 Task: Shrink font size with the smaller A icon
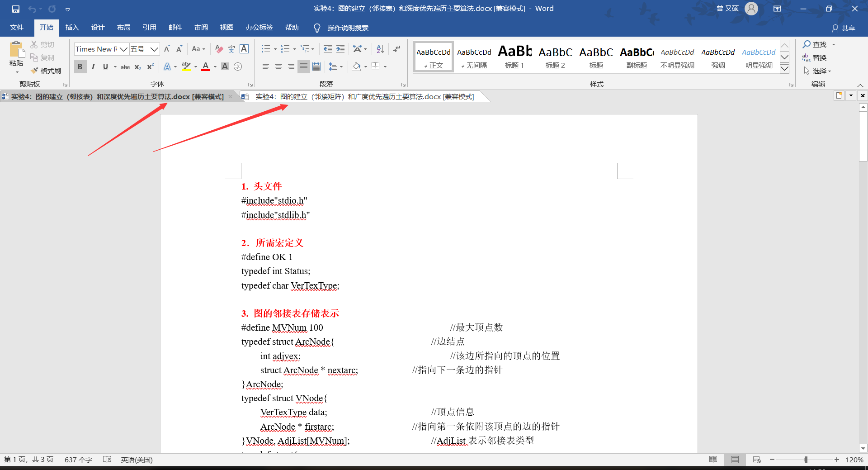click(179, 49)
